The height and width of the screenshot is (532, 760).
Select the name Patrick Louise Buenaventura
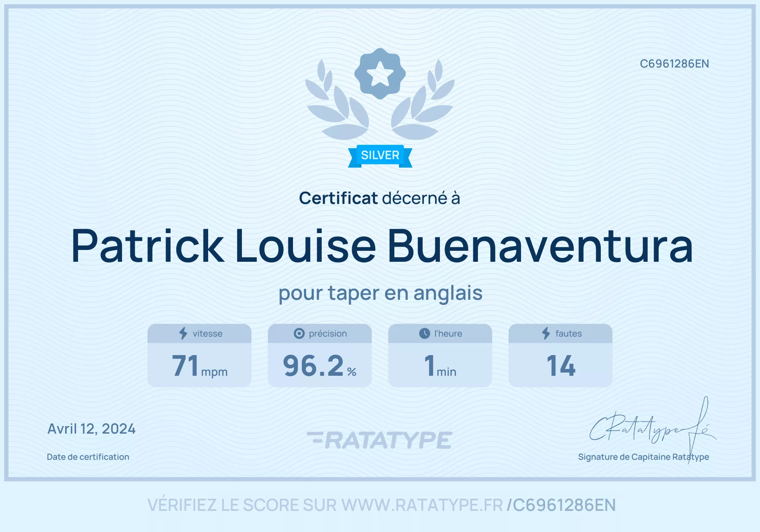382,246
